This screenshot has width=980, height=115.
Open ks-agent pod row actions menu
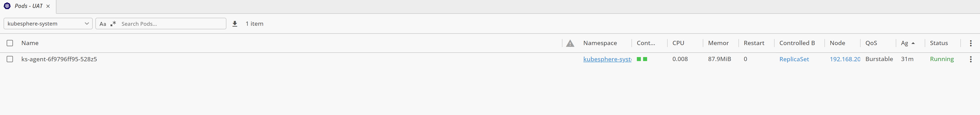point(970,59)
